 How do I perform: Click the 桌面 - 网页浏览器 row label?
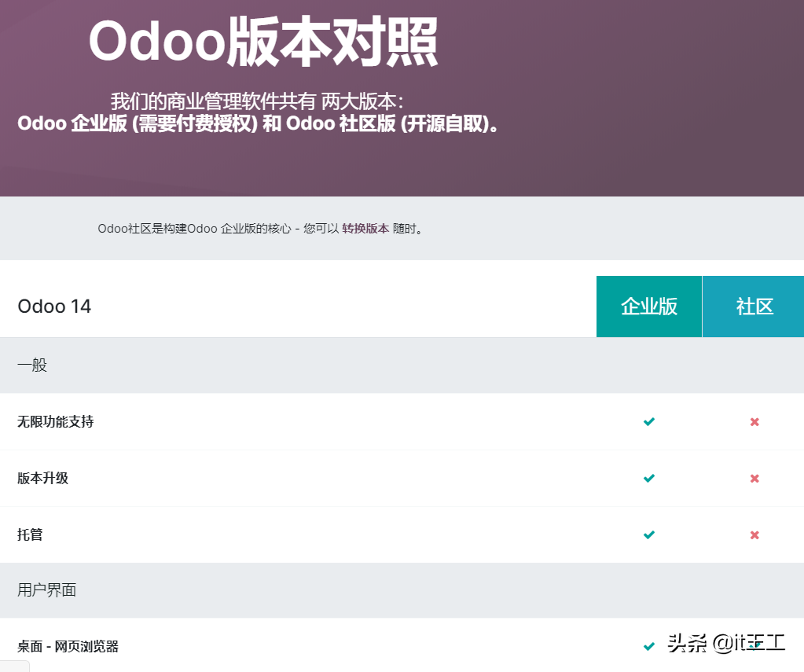pos(68,646)
